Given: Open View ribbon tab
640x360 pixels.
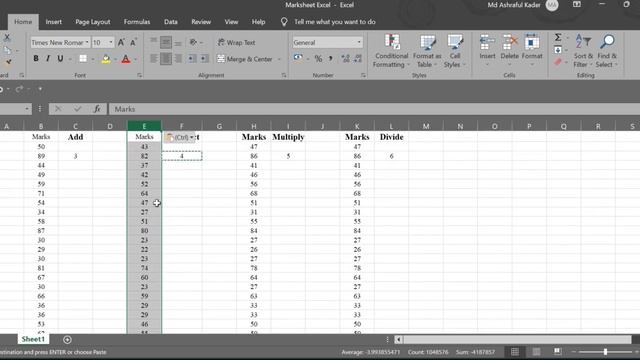Looking at the screenshot, I should click(231, 22).
